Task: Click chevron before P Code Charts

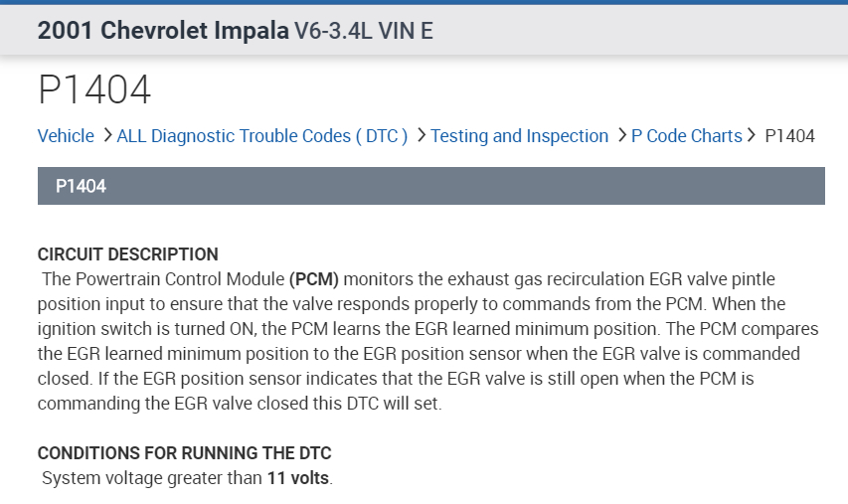Action: click(621, 135)
